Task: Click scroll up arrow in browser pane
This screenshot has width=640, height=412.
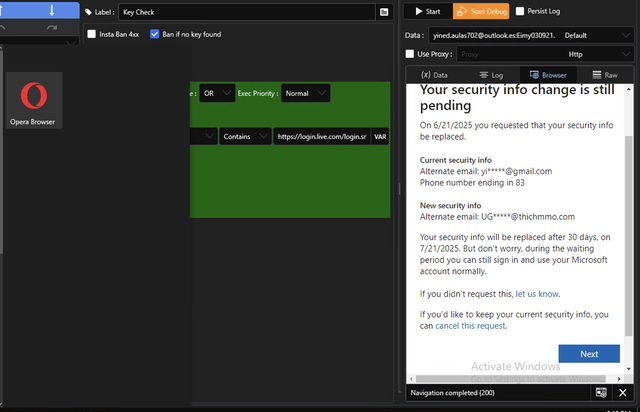Action: point(629,89)
